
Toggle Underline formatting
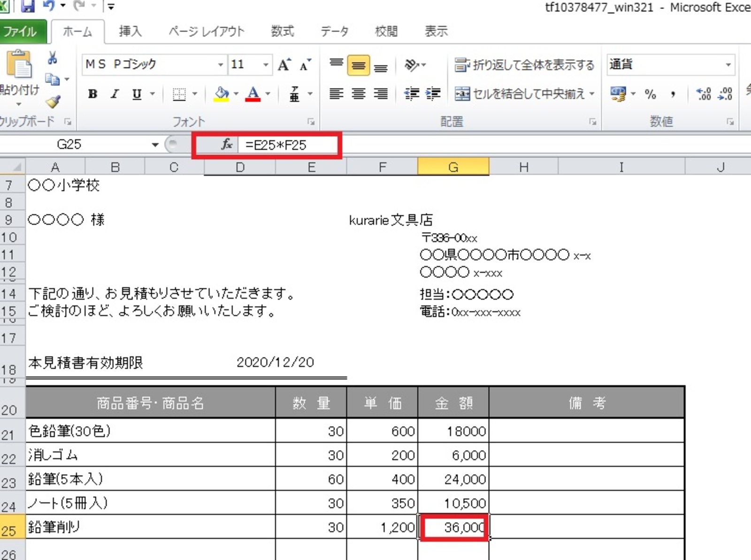click(x=137, y=94)
